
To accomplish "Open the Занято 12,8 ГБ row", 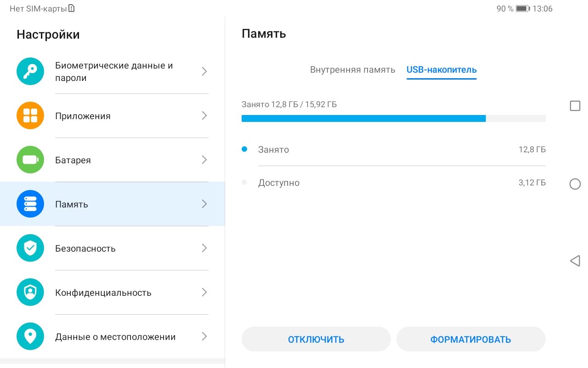I will tap(394, 149).
